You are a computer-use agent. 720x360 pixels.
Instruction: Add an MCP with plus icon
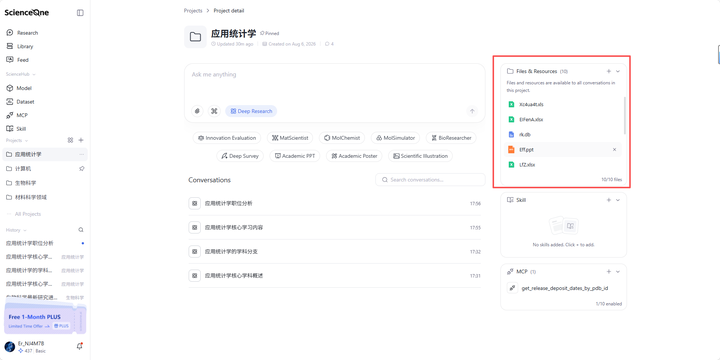609,271
